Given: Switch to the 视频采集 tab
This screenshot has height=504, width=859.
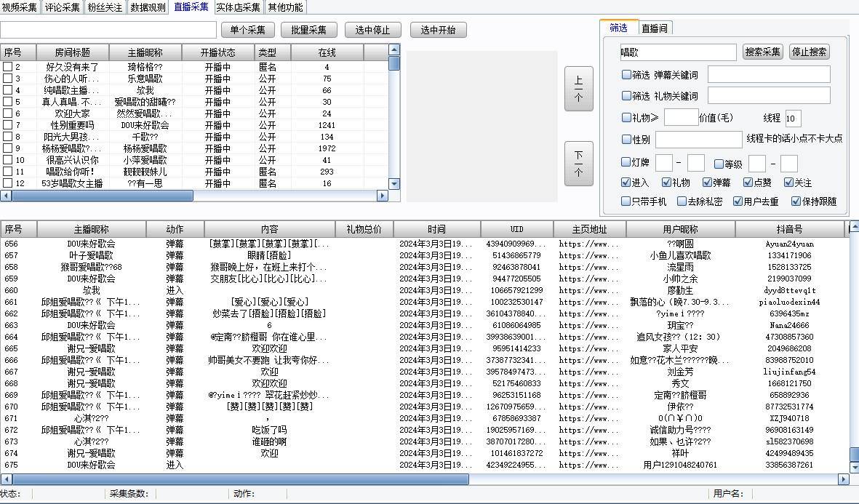Looking at the screenshot, I should [19, 8].
